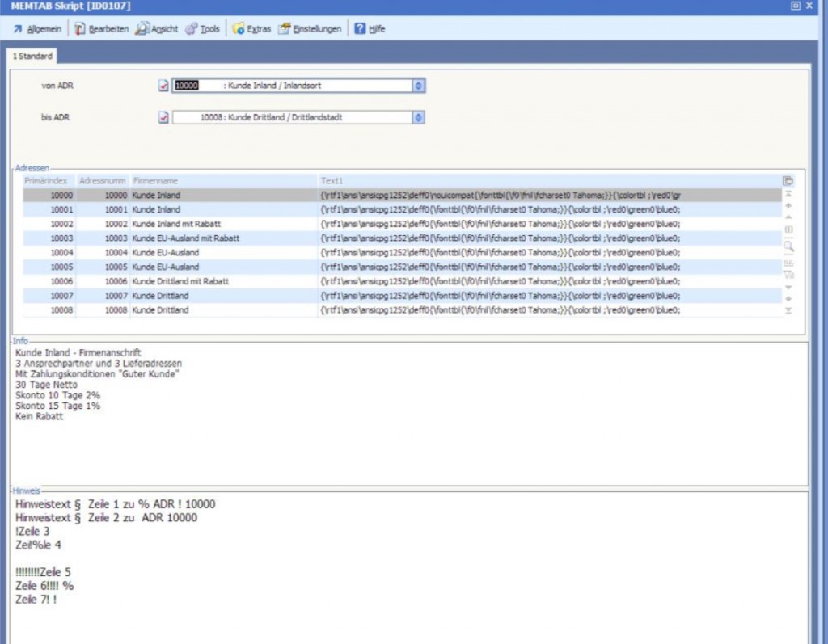Screen dimensions: 828x644
Task: Jump to first record in Adressen grid
Action: (x=788, y=195)
